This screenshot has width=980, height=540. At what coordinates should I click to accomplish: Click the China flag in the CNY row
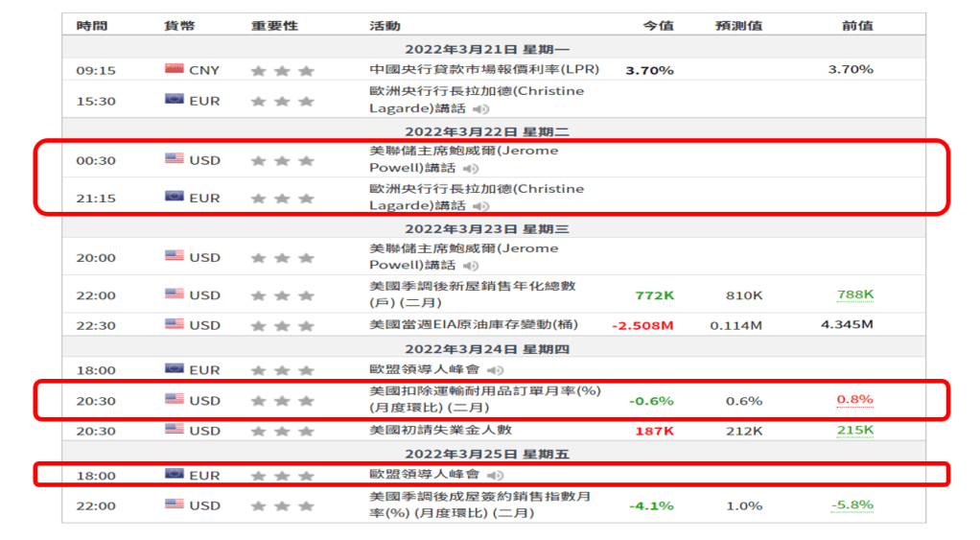[x=174, y=69]
